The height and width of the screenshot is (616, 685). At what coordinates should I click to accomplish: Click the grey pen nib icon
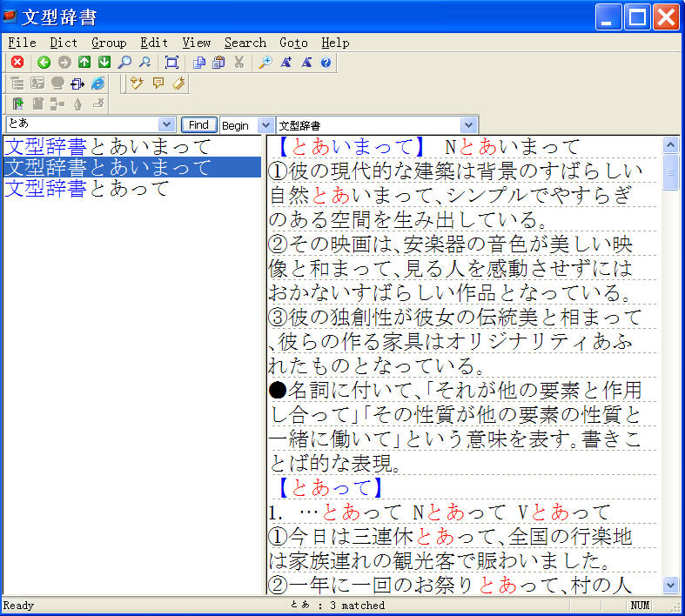coord(77,104)
